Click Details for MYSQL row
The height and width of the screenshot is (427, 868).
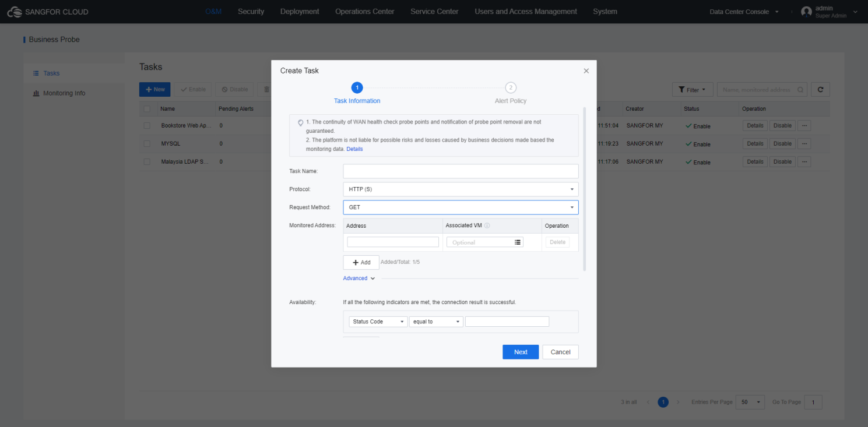coord(755,144)
